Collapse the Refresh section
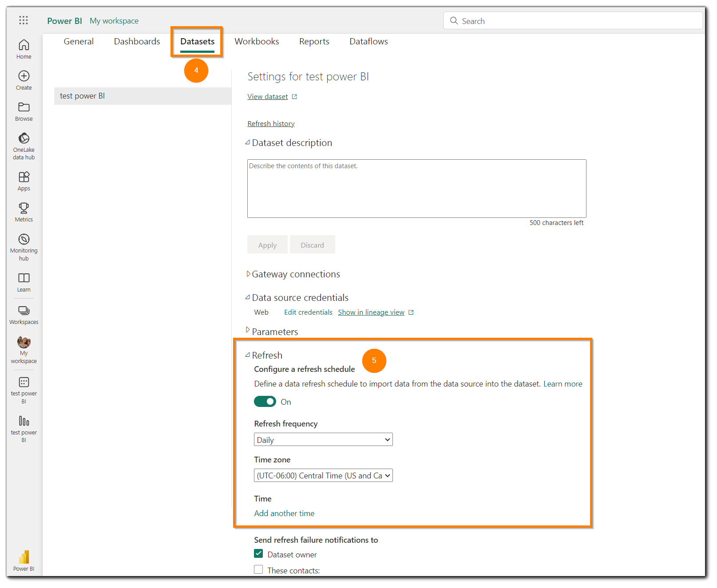Screen dimensions: 717x588 [x=248, y=355]
